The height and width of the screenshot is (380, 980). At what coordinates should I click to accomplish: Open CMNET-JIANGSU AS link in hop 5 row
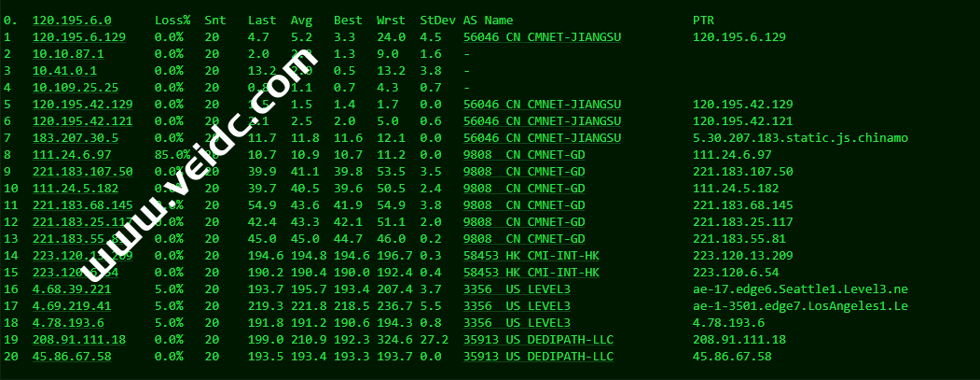[543, 104]
